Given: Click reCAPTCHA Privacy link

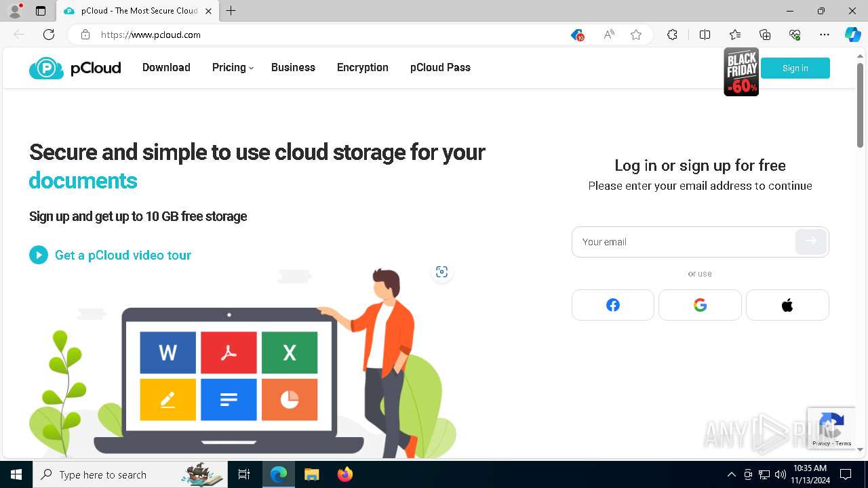Looking at the screenshot, I should (x=821, y=443).
